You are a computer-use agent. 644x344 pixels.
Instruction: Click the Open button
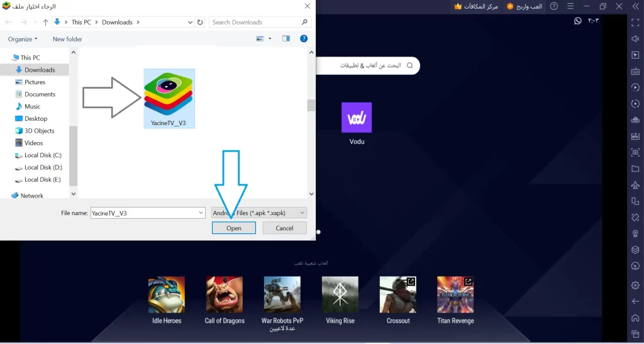pos(233,228)
